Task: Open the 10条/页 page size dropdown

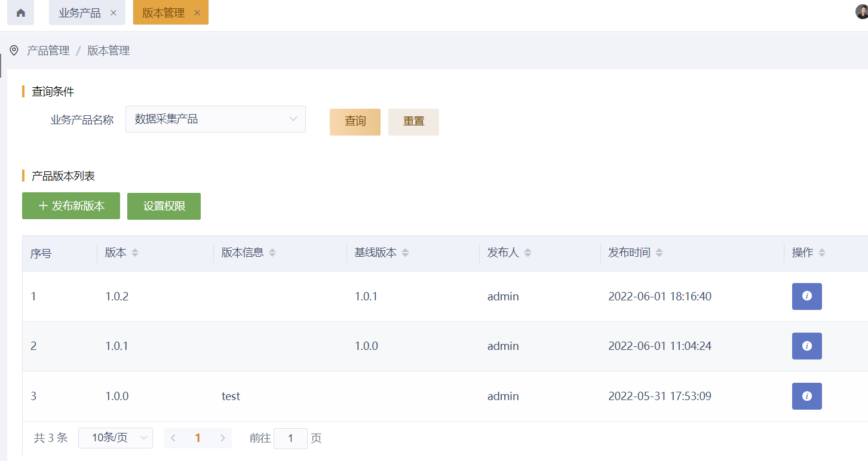Action: pos(115,438)
